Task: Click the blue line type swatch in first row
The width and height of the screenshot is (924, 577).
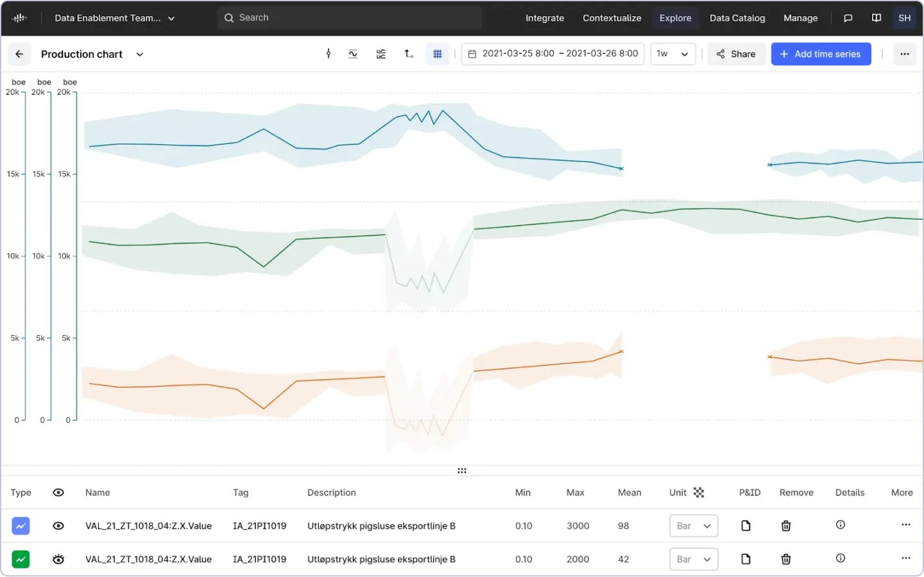Action: coord(21,526)
